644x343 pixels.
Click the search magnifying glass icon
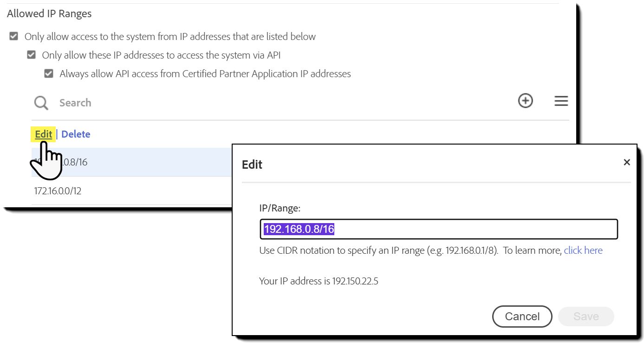click(41, 103)
